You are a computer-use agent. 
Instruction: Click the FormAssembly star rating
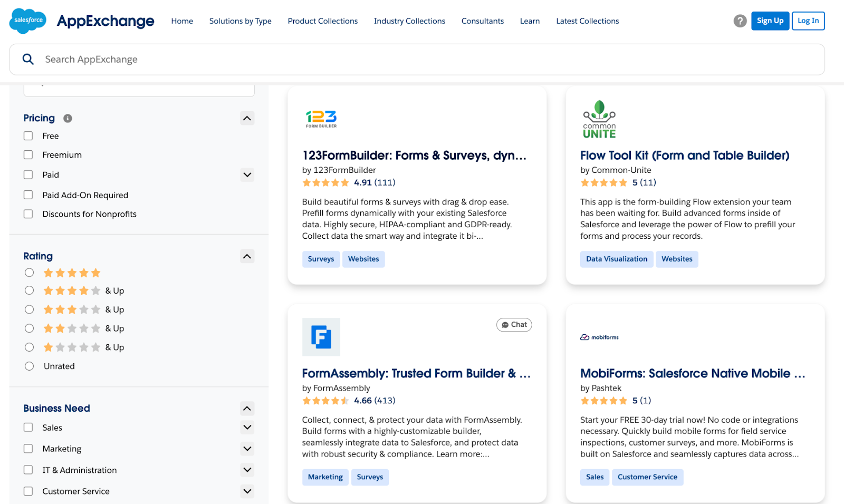[x=325, y=401]
